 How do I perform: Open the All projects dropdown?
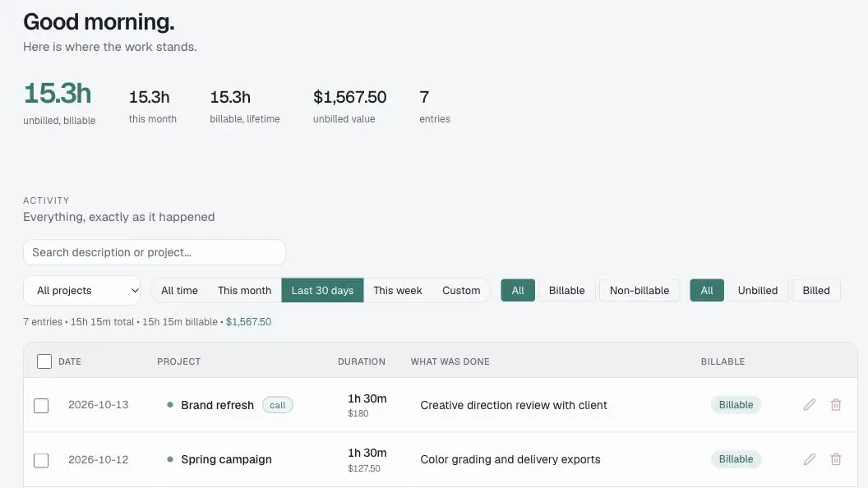pyautogui.click(x=82, y=291)
